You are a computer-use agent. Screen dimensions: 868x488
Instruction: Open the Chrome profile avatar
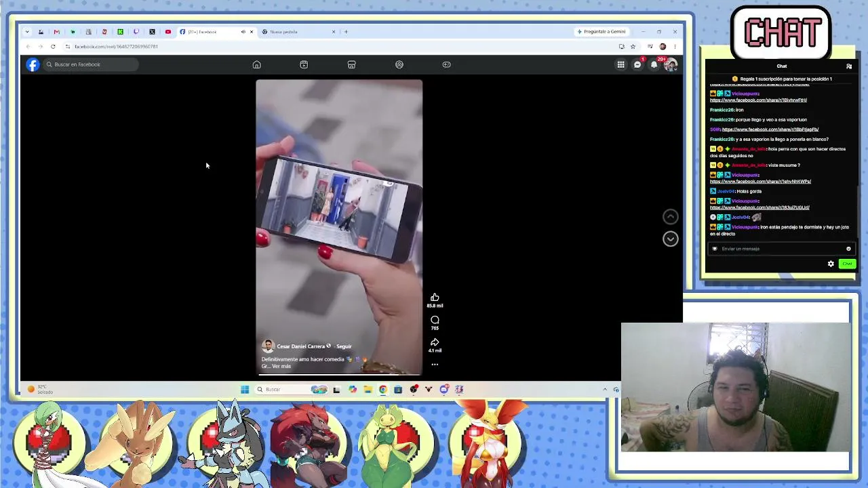pos(663,47)
